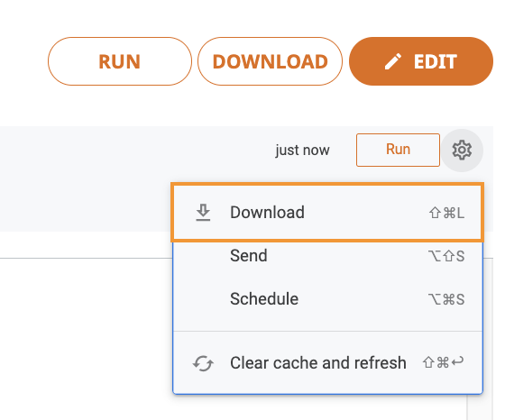Choose Download from the gear menu
Image resolution: width=505 pixels, height=420 pixels.
(327, 213)
